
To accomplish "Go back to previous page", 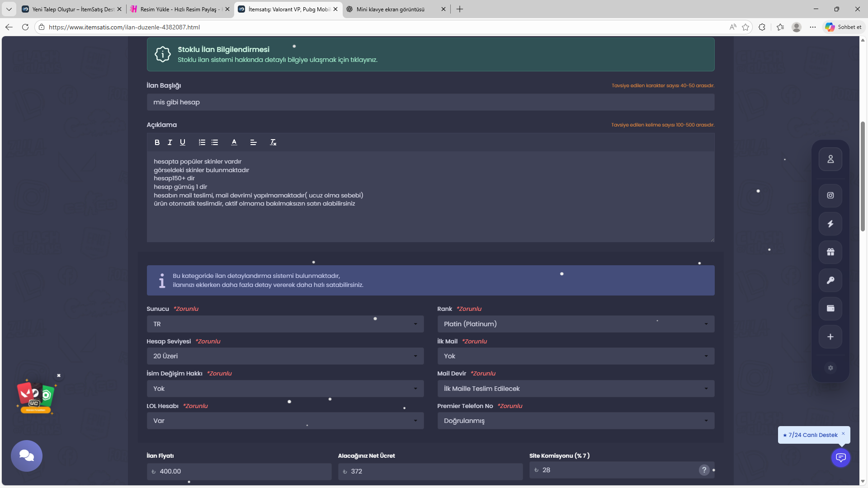I will pyautogui.click(x=9, y=27).
